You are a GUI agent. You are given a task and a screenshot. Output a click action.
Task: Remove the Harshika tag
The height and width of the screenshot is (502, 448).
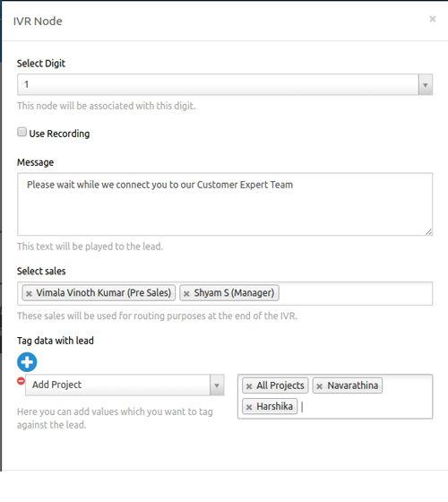click(x=249, y=407)
